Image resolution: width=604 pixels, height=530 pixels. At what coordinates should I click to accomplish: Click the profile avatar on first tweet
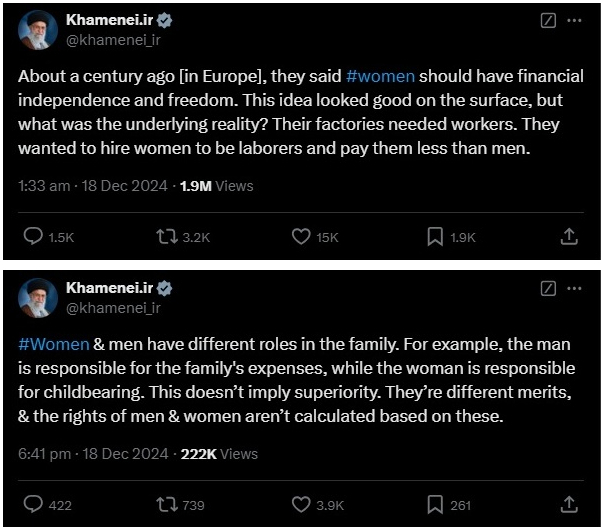pos(38,31)
